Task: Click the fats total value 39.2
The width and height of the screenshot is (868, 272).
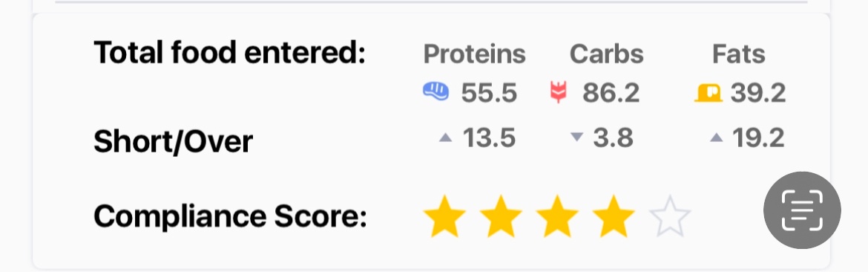Action: click(x=758, y=93)
